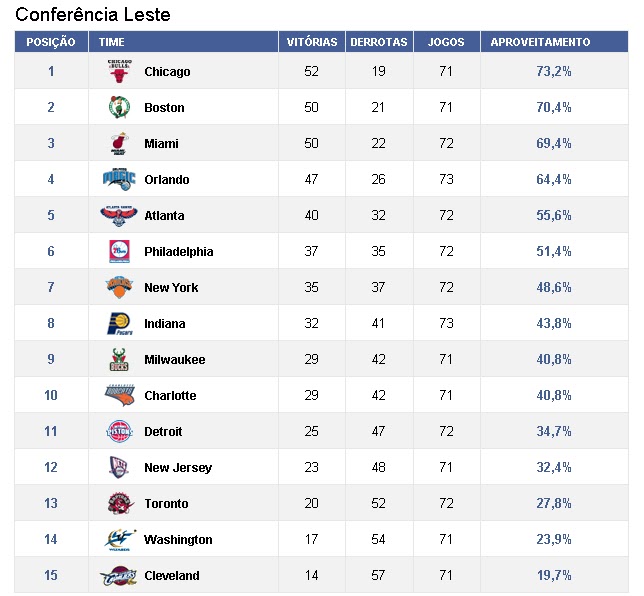Screen dimensions: 644x596
Task: Click the New York Knicks logo
Action: pyautogui.click(x=119, y=287)
